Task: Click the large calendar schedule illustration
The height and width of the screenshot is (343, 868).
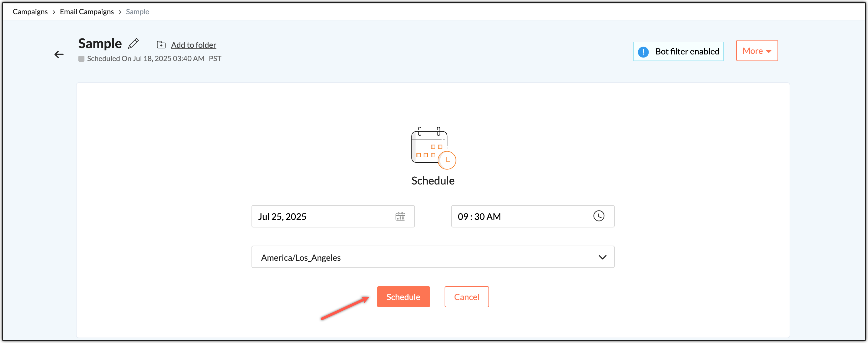Action: click(x=433, y=148)
